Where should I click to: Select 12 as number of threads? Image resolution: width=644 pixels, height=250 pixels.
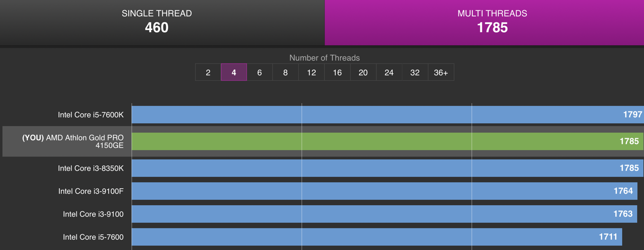311,73
